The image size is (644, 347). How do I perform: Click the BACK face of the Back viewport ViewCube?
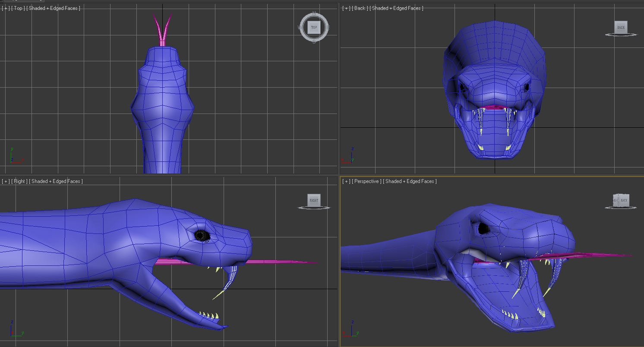(x=621, y=27)
